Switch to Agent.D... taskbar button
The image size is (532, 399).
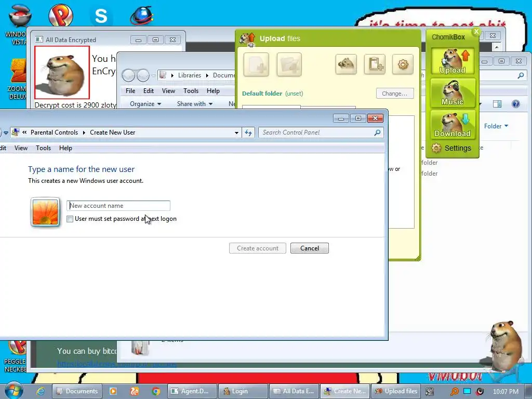click(x=192, y=391)
